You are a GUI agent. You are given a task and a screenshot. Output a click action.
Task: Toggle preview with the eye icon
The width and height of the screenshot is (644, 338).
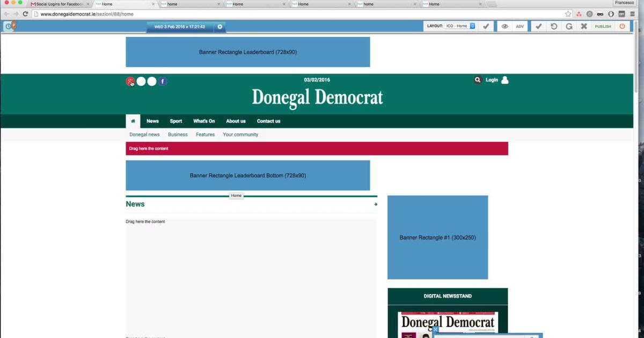tap(504, 26)
